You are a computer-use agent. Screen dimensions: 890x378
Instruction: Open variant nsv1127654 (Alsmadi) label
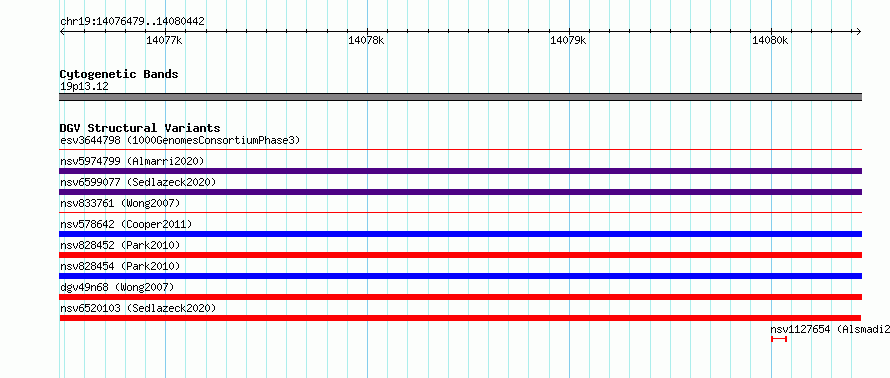pyautogui.click(x=830, y=329)
